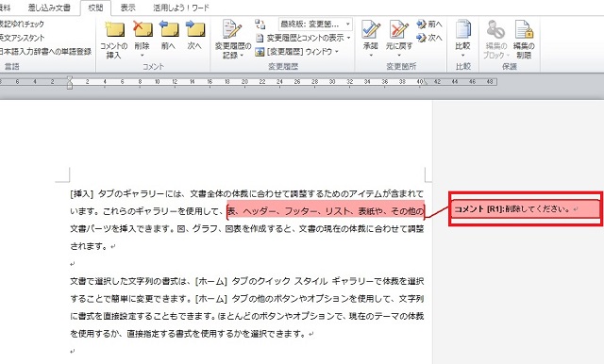Image resolution: width=604 pixels, height=364 pixels.
Task: Click the first-line indent marker on ruler
Action: [70, 78]
